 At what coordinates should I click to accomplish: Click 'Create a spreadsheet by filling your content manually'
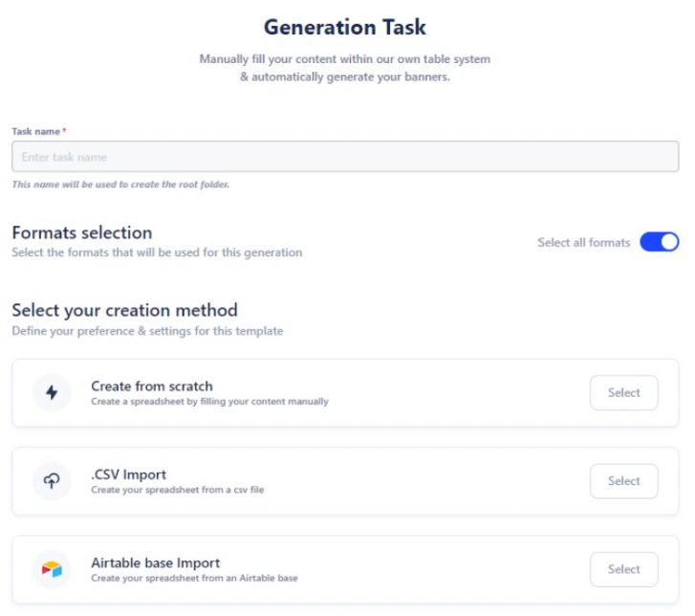click(209, 402)
